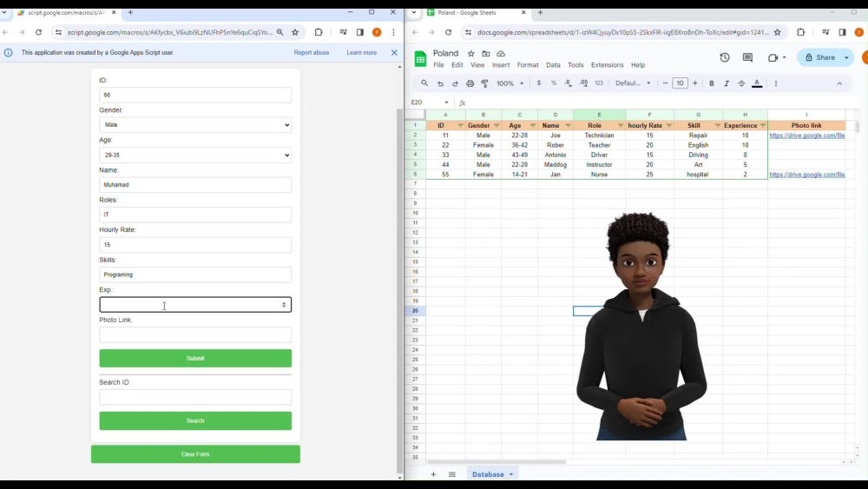This screenshot has height=489, width=868.
Task: Open filter on the Gender column header
Action: [x=496, y=126]
